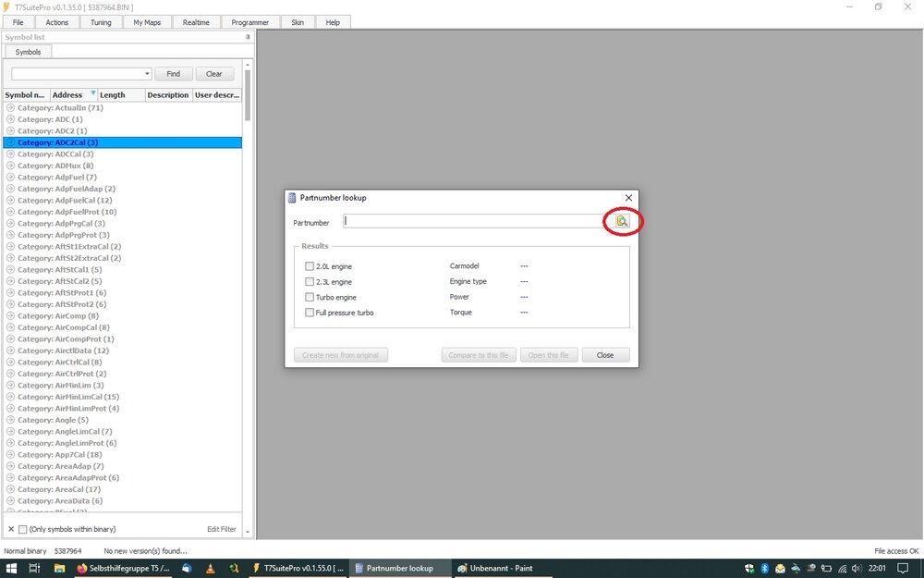Viewport: 924px width, 578px height.
Task: Click the Description column header
Action: (168, 95)
